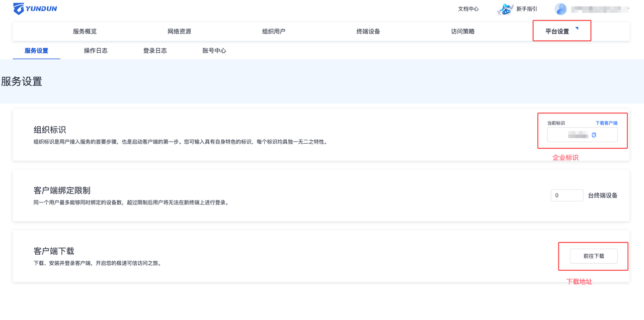Open the 文档中心 link
The width and height of the screenshot is (644, 320).
coord(468,9)
